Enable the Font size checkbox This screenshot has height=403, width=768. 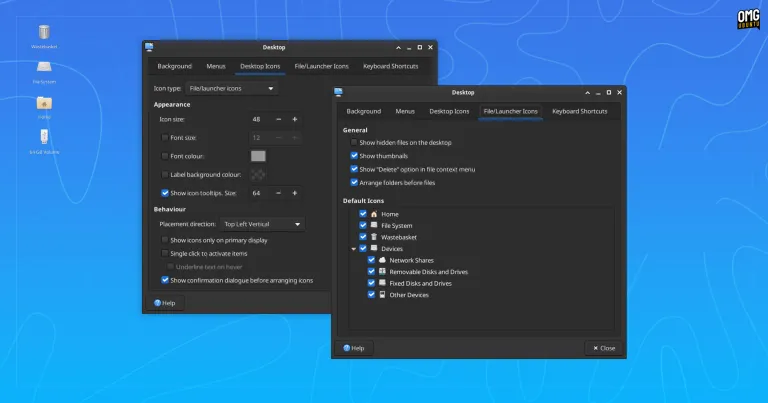tap(165, 138)
